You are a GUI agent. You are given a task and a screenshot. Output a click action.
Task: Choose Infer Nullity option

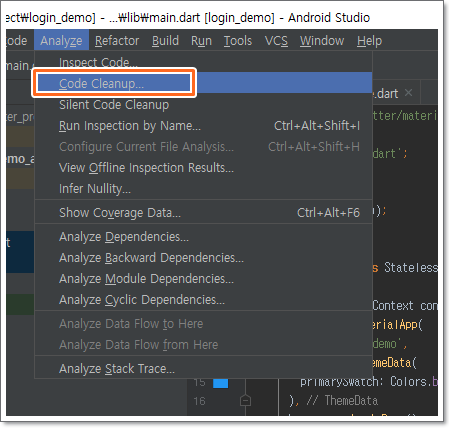pos(203,189)
